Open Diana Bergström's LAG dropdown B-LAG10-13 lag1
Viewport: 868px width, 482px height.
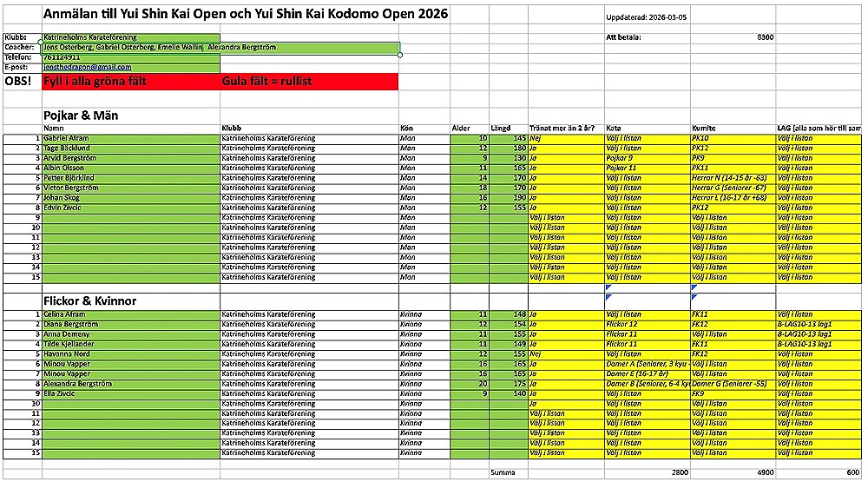pos(819,325)
